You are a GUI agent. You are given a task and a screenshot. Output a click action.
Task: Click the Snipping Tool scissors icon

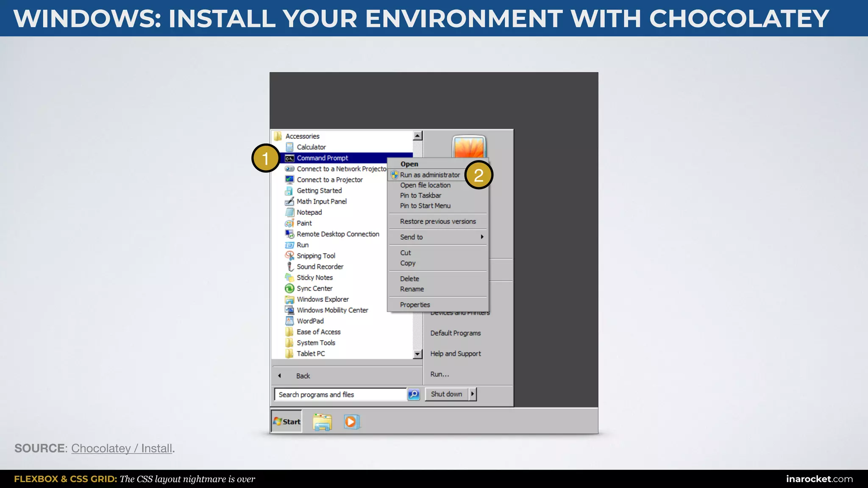289,255
